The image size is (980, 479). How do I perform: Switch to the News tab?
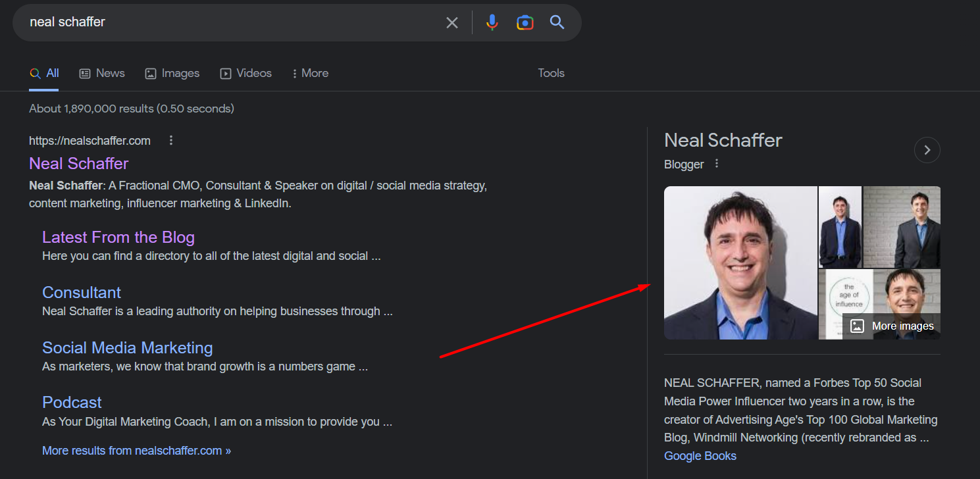pyautogui.click(x=102, y=73)
